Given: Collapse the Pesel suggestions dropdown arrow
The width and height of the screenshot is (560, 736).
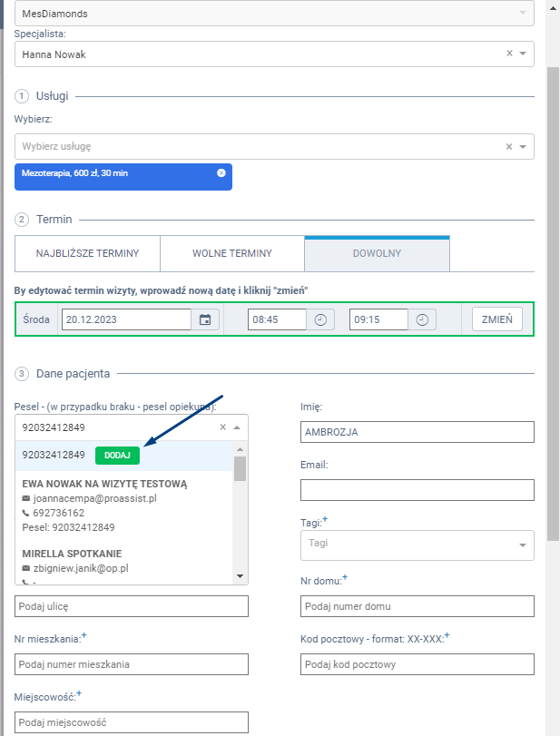Looking at the screenshot, I should [237, 427].
